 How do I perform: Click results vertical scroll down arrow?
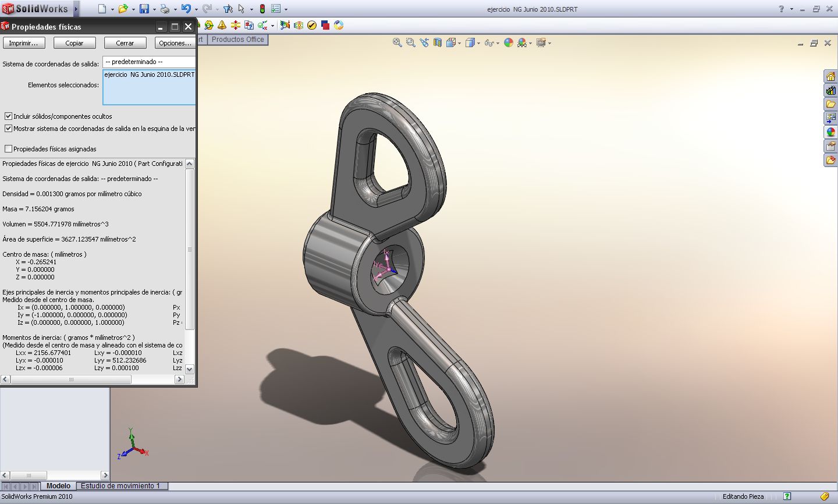(189, 369)
